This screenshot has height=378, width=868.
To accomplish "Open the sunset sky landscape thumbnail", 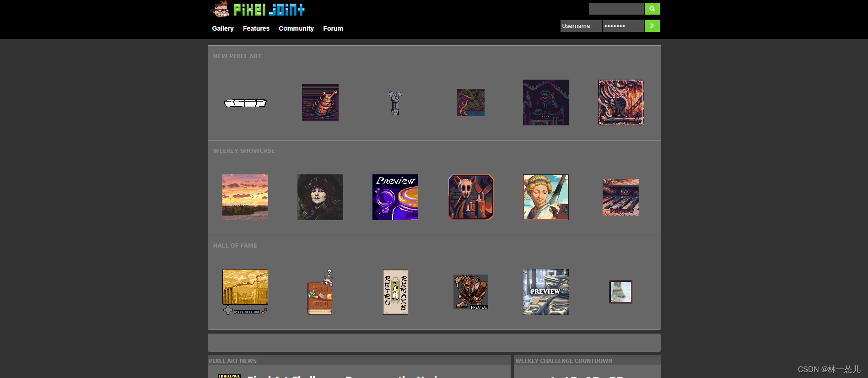I will [x=245, y=197].
